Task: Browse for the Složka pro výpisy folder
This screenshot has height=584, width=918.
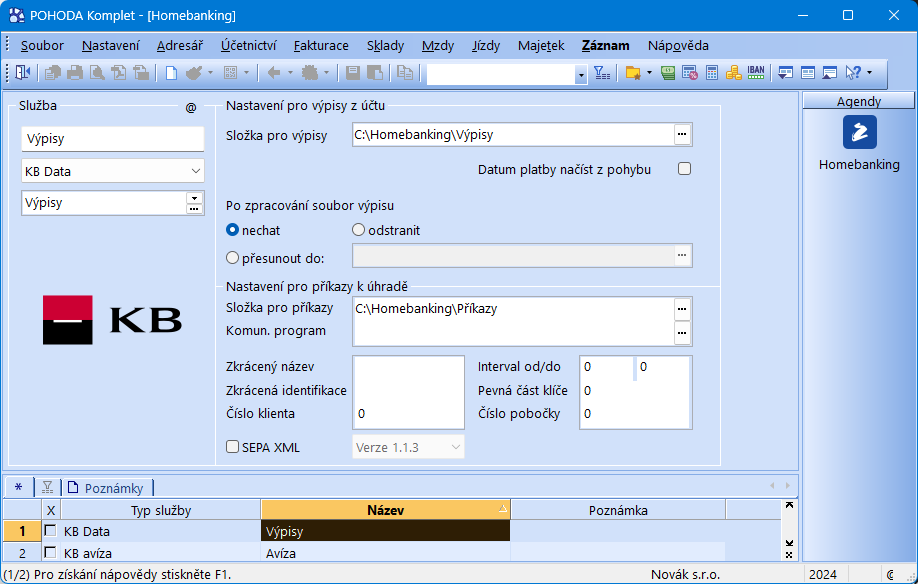Action: (x=682, y=135)
